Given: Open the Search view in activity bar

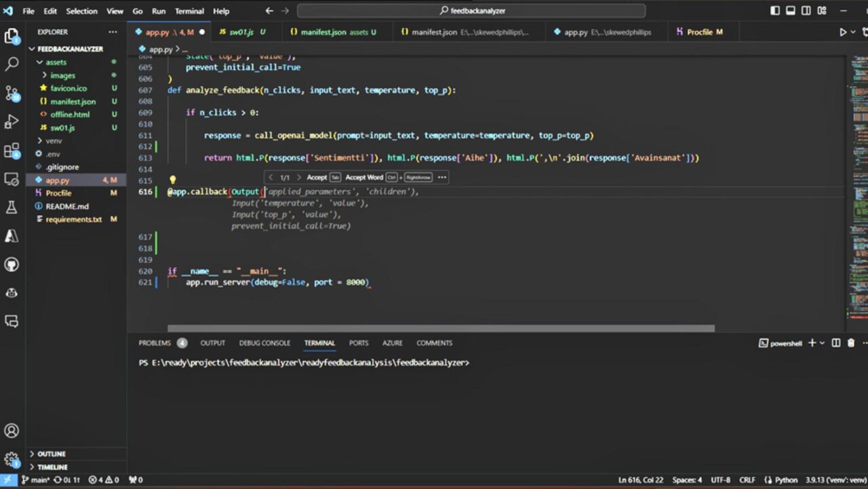Looking at the screenshot, I should [x=12, y=64].
